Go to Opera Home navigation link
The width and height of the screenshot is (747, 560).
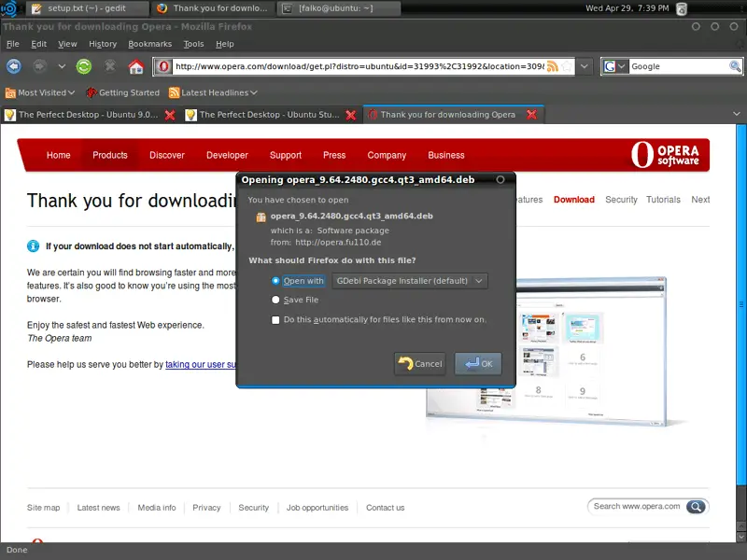[59, 155]
